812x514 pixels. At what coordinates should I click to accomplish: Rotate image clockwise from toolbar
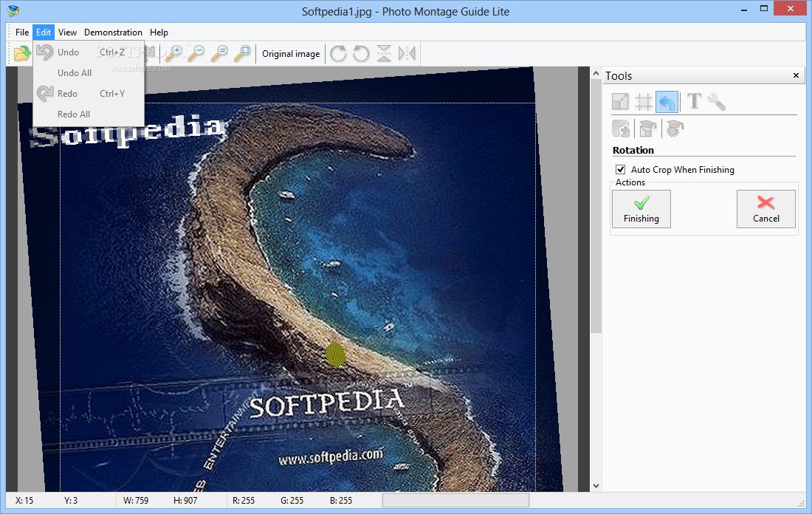(338, 53)
